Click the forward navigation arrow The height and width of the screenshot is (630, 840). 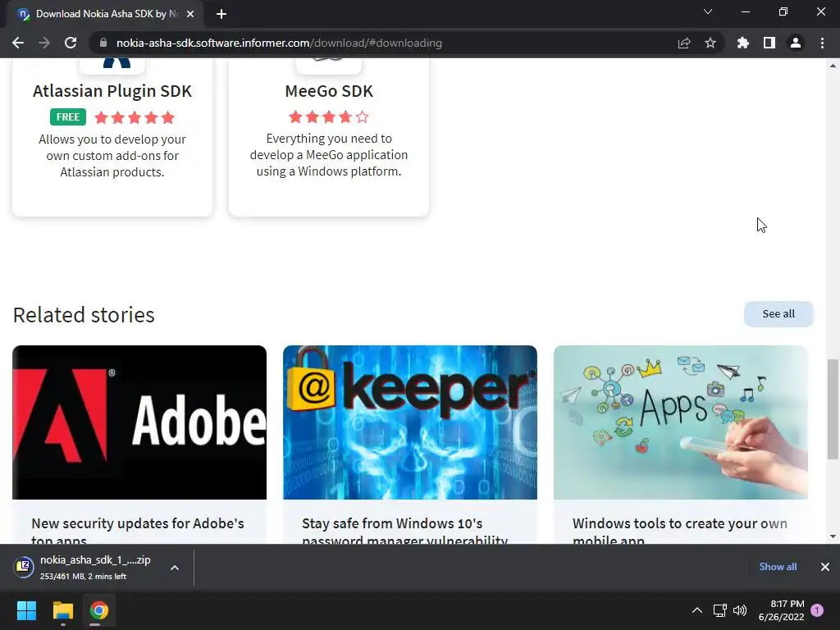(44, 43)
